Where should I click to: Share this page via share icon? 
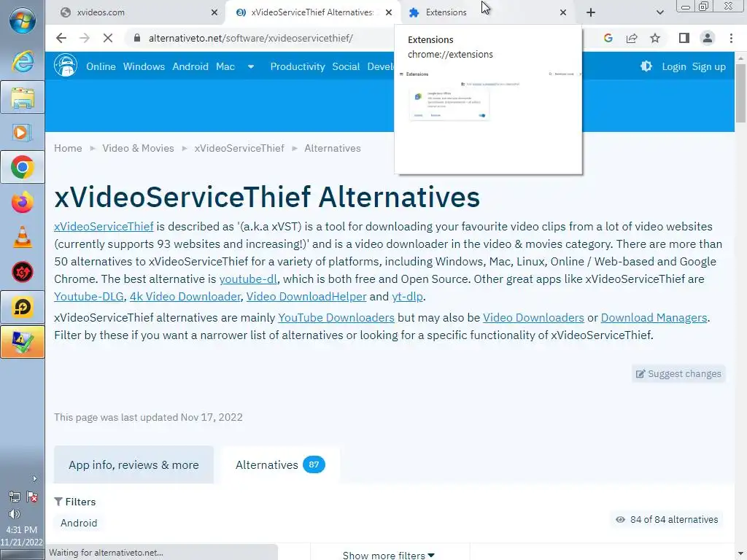coord(632,38)
